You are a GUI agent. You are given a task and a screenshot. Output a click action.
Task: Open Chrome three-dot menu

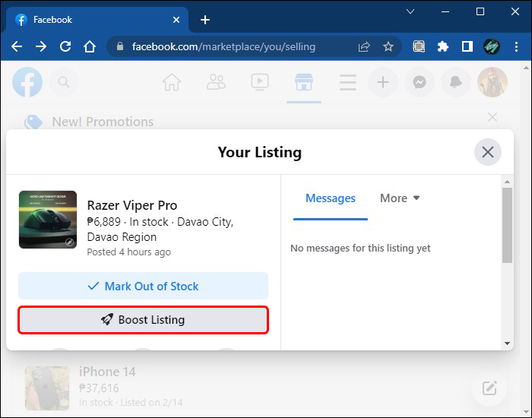[x=516, y=46]
